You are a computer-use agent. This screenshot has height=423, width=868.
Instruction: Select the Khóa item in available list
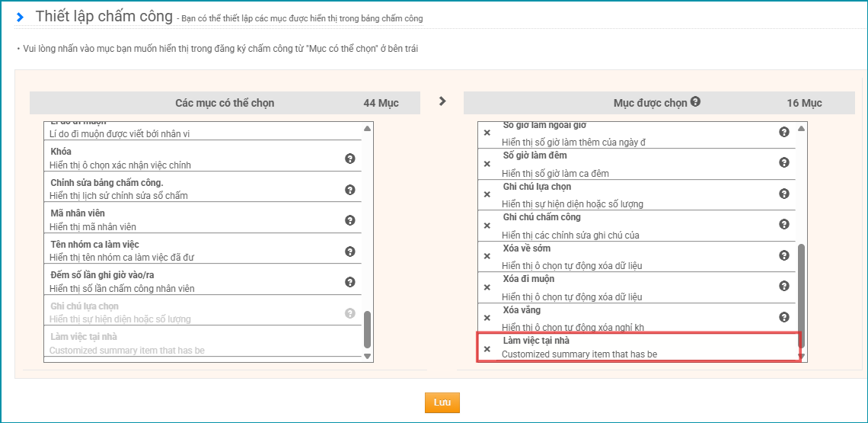point(190,158)
